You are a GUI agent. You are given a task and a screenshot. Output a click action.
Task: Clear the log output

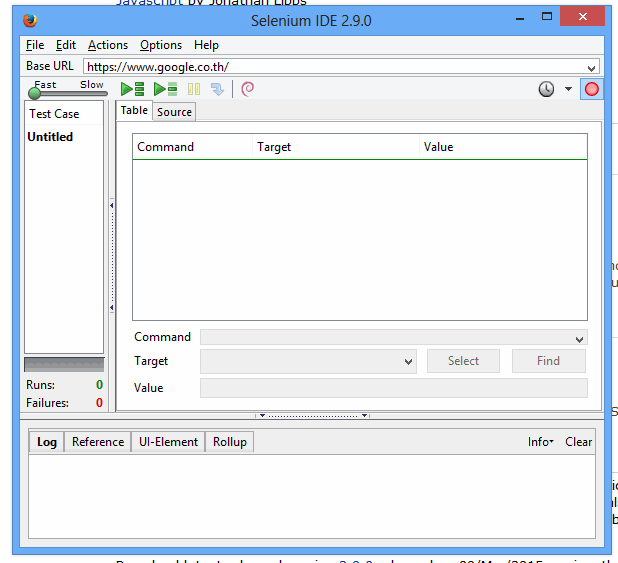[578, 442]
